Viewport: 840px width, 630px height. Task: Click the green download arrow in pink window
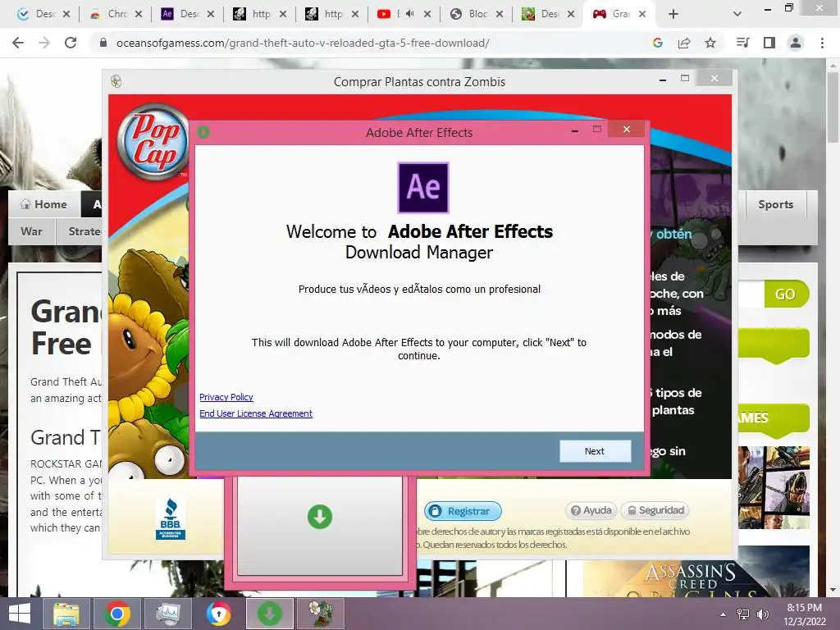click(320, 517)
